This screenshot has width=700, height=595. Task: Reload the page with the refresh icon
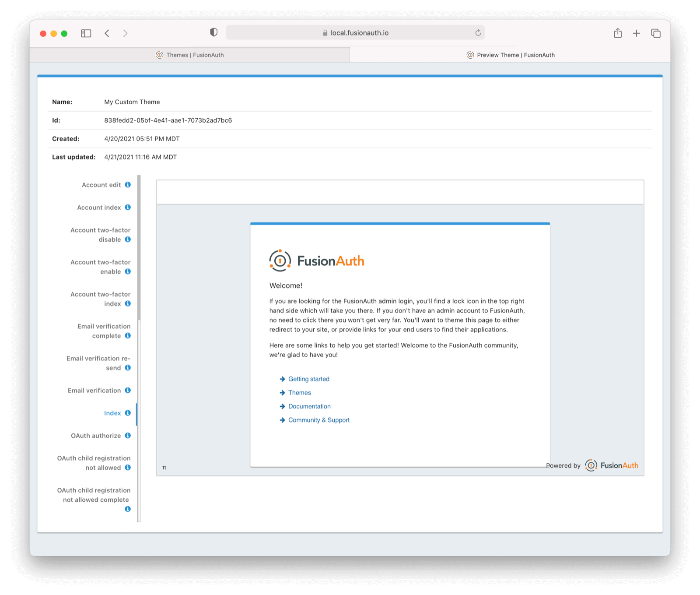478,32
